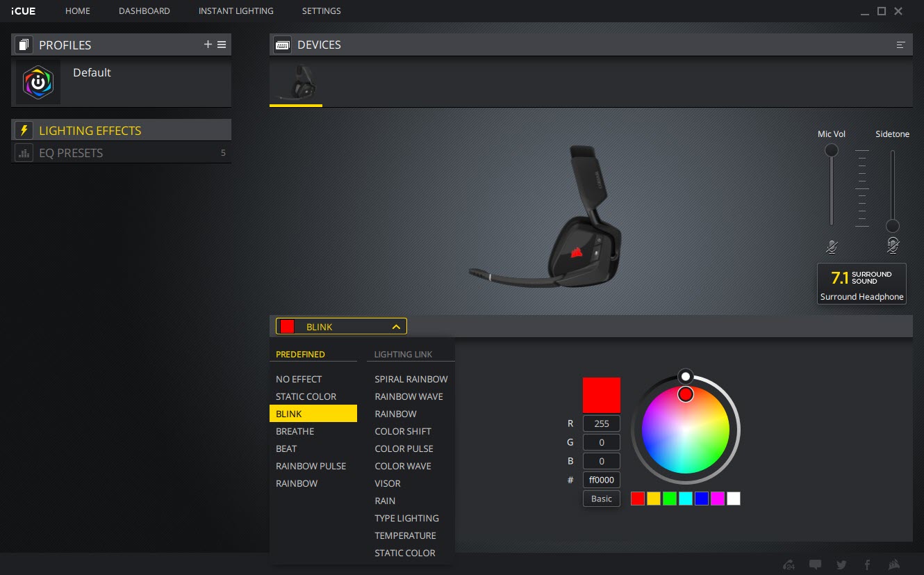Select COLOR PULSE lighting link
Screen dimensions: 924x575
pyautogui.click(x=404, y=448)
